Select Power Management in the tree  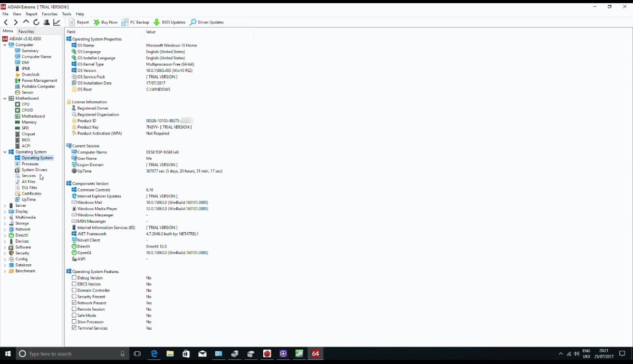click(39, 80)
